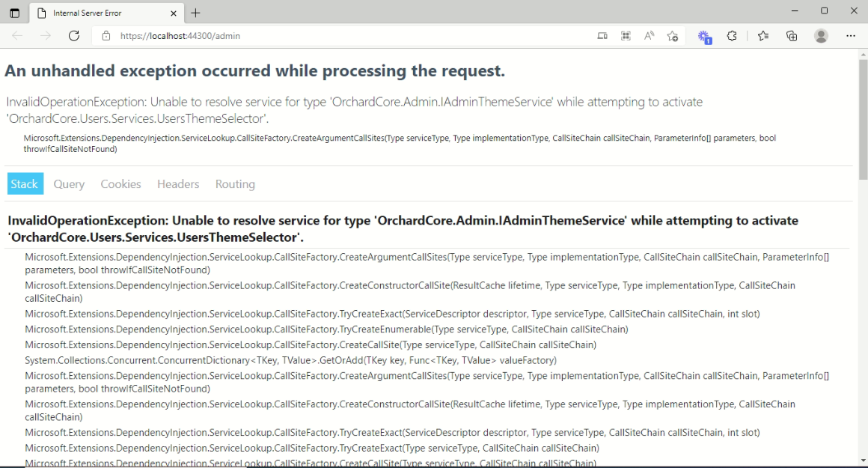This screenshot has height=468, width=868.
Task: Click the CreateCallSite stack frame above ConcurrentDictionary
Action: 311,345
